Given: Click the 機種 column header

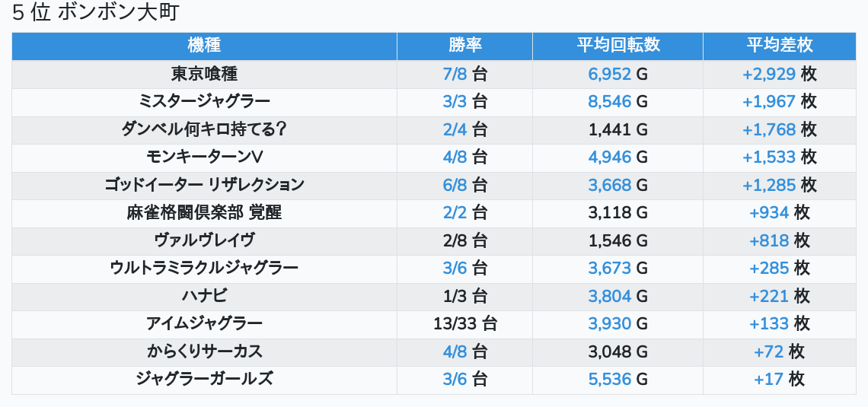Looking at the screenshot, I should coord(204,46).
